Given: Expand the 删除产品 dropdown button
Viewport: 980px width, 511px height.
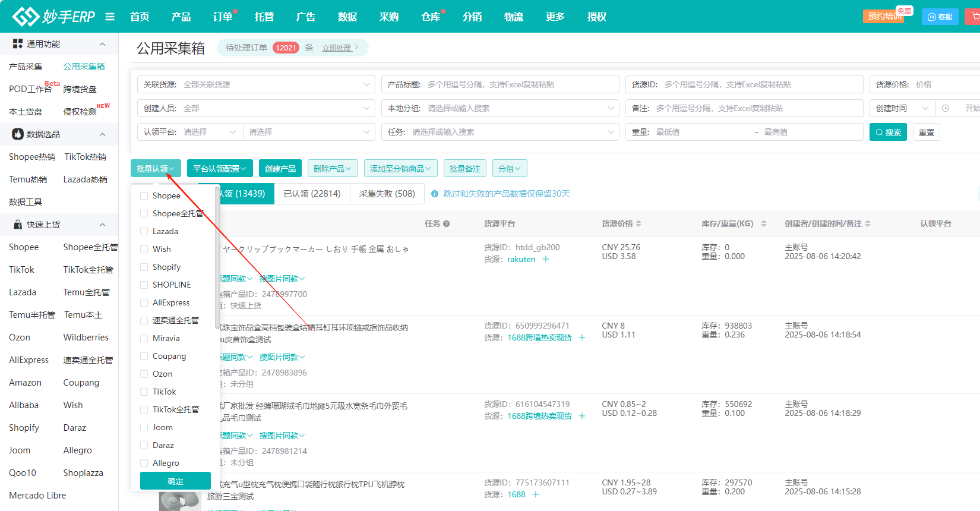Looking at the screenshot, I should tap(333, 169).
